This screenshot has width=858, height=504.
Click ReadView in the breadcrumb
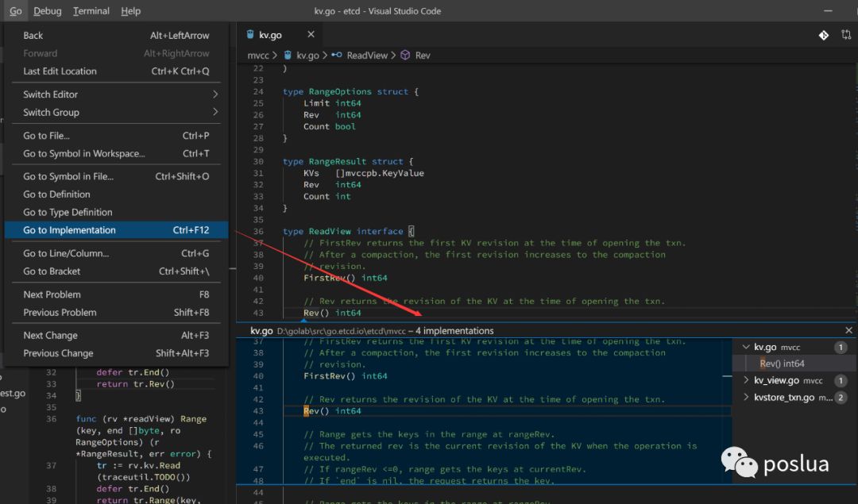(366, 56)
